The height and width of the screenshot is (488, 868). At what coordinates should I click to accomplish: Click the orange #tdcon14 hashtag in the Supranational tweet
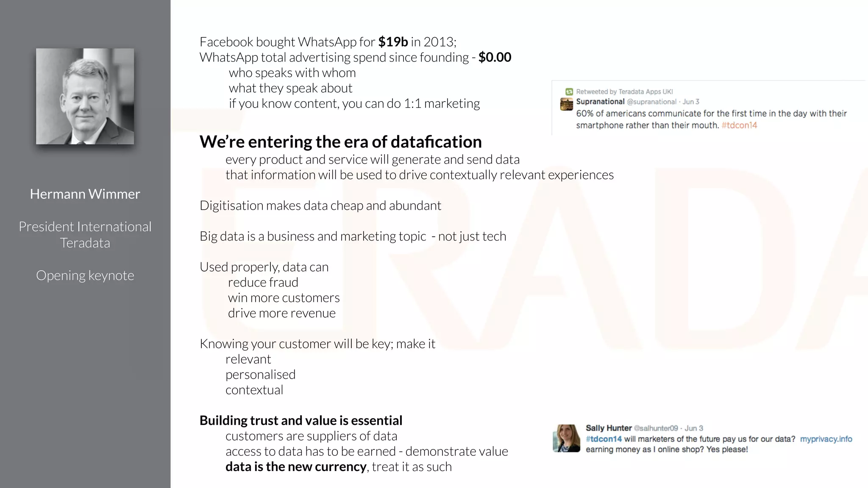(739, 125)
